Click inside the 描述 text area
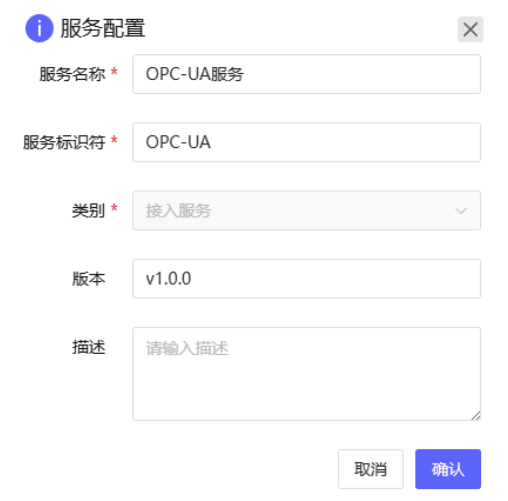This screenshot has height=501, width=508. point(306,374)
